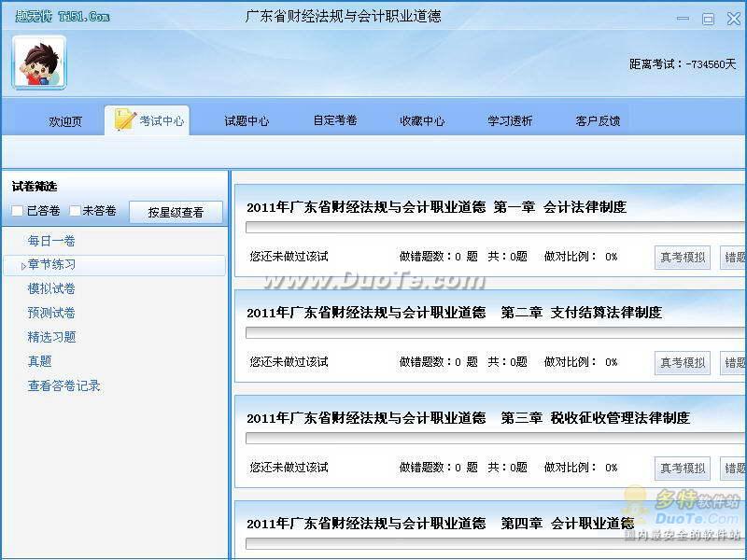This screenshot has height=560, width=747.
Task: Click the cut-off 错题 button for 第二章
Action: 734,363
